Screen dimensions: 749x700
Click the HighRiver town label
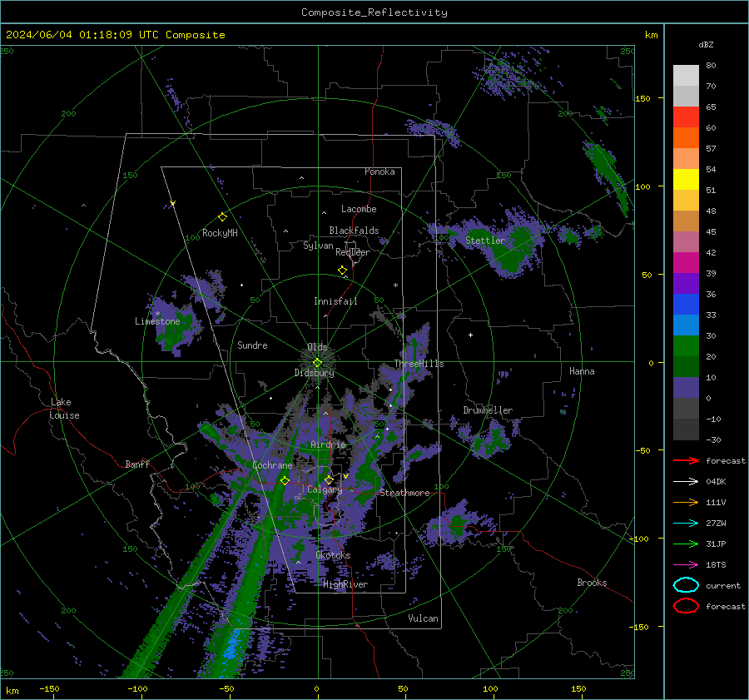tap(345, 584)
